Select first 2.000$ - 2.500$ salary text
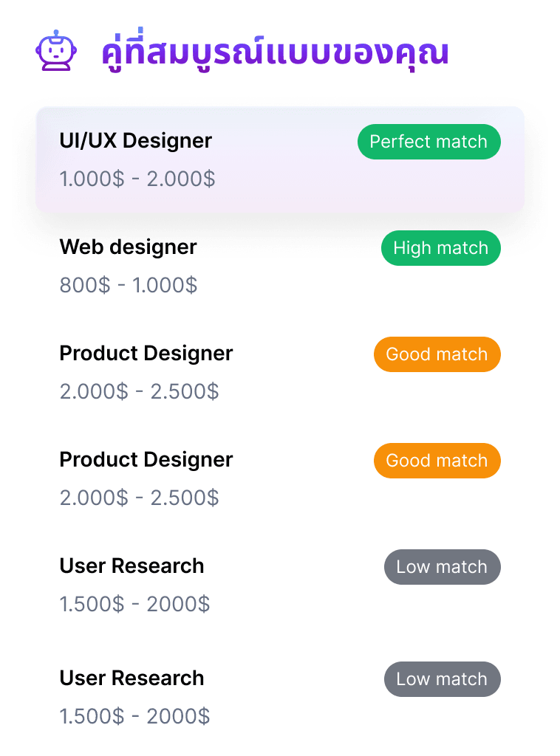Screen dimensions: 560x756 point(140,391)
